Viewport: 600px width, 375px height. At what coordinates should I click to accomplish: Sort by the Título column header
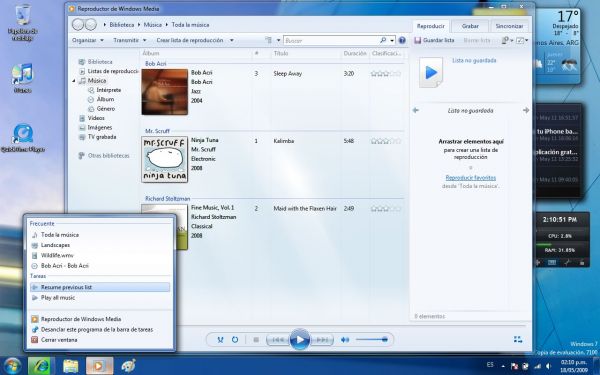pos(281,53)
